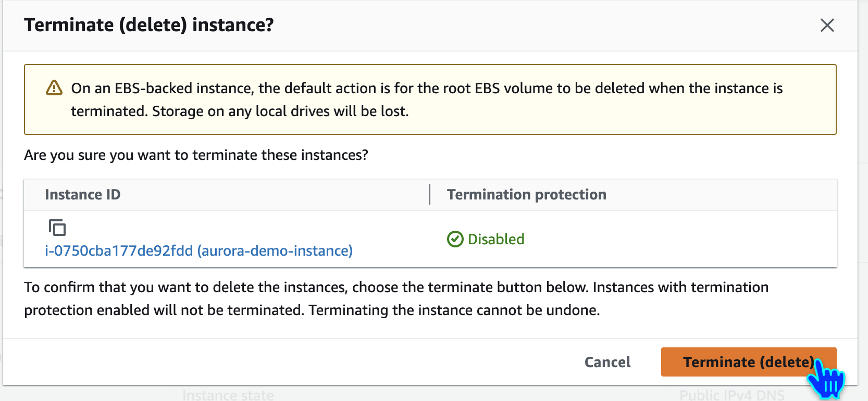Click the Disabled status text
The height and width of the screenshot is (401, 868).
(x=496, y=239)
